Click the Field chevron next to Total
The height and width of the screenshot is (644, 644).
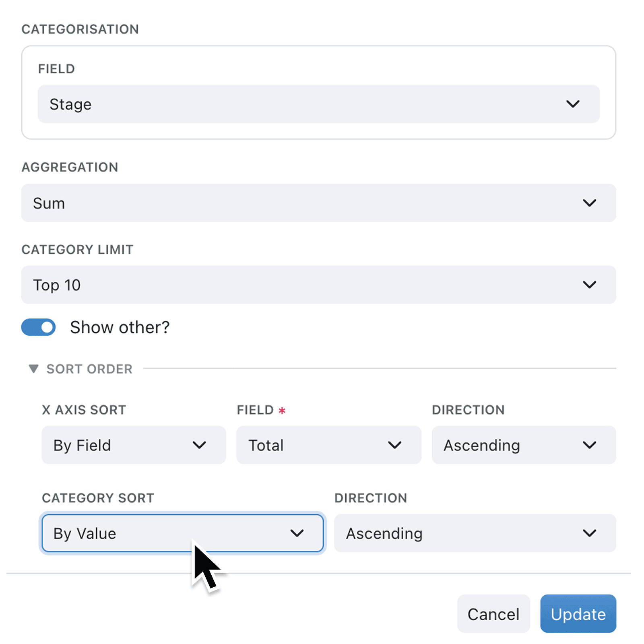click(x=395, y=445)
